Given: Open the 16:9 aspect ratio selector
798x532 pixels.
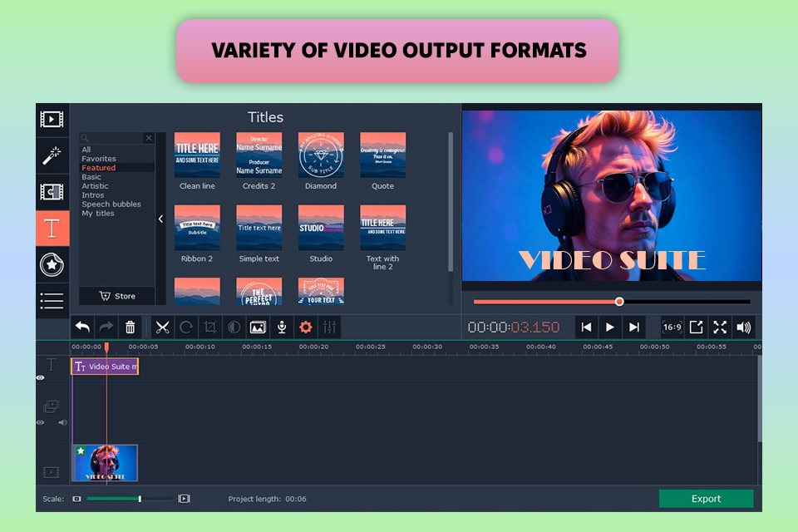Looking at the screenshot, I should pyautogui.click(x=672, y=328).
